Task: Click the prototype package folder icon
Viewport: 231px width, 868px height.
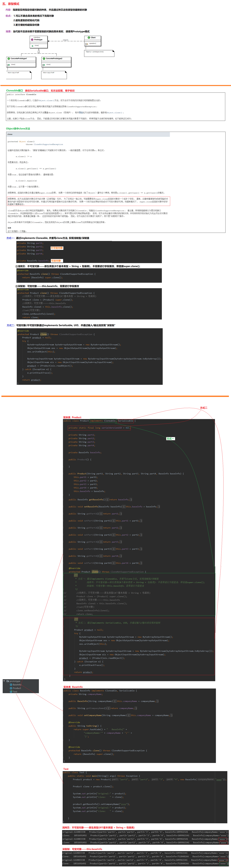Action: 7,681
